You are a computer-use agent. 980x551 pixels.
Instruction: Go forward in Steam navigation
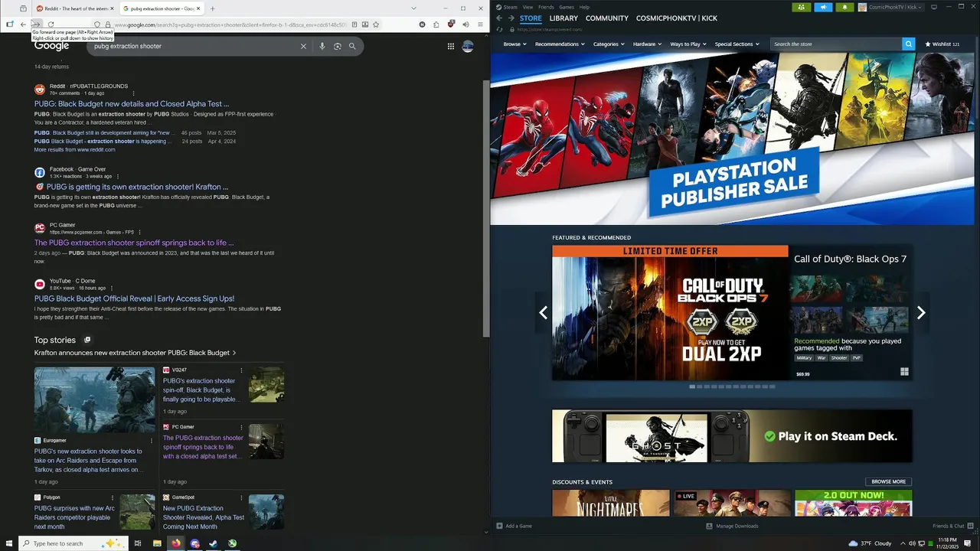511,18
